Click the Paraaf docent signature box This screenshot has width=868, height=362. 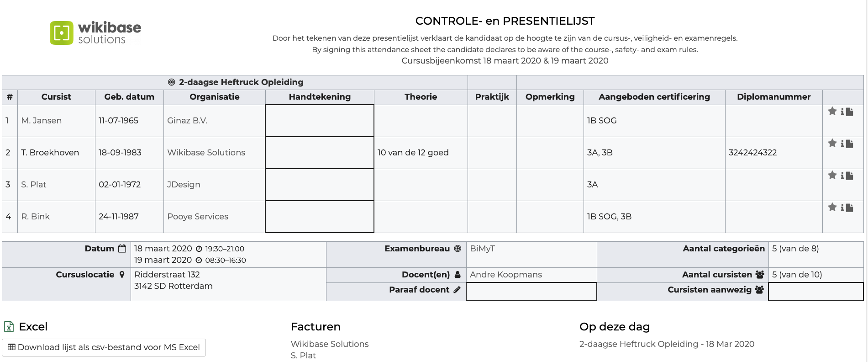(x=531, y=292)
